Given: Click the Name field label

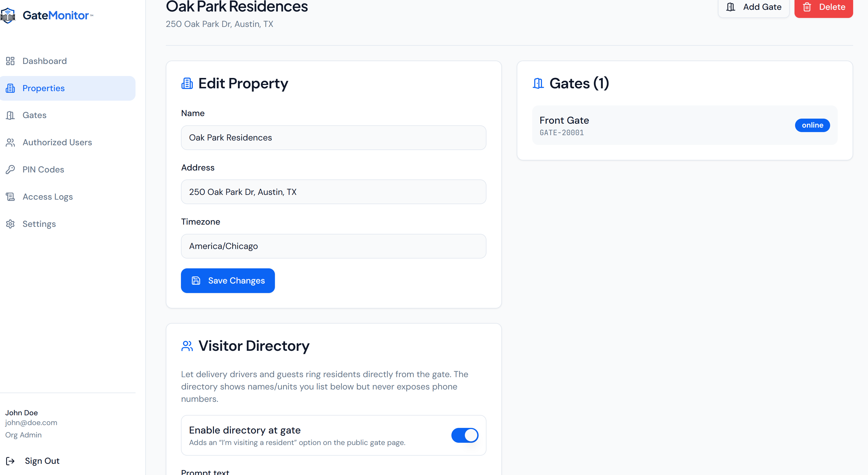Looking at the screenshot, I should (193, 114).
